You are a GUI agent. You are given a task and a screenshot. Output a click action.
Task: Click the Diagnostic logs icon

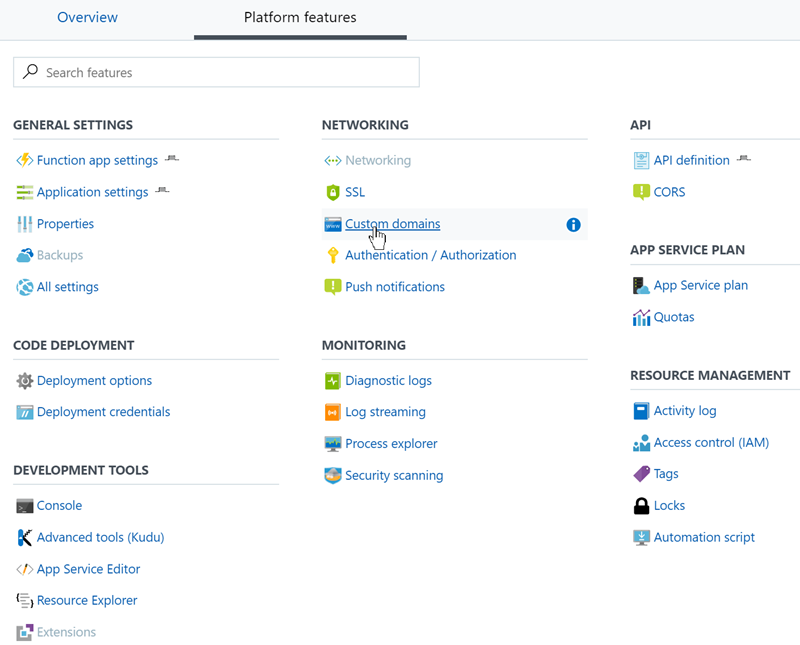click(x=332, y=381)
